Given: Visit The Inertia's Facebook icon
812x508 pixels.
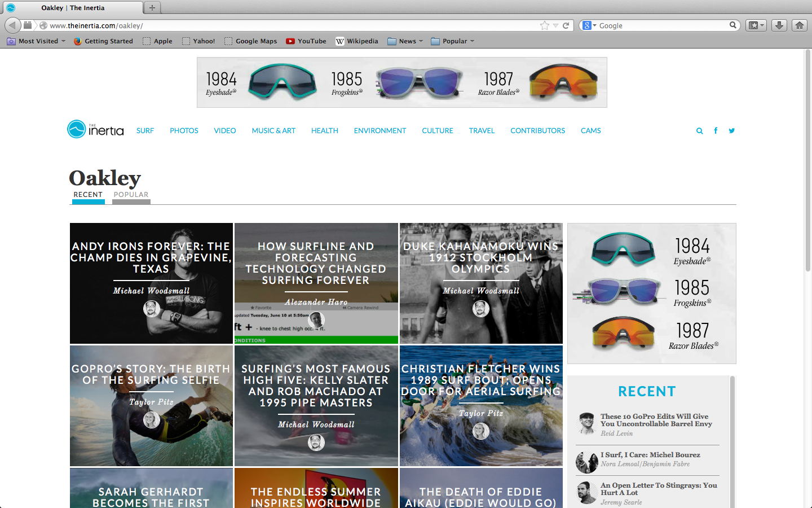Looking at the screenshot, I should point(716,130).
